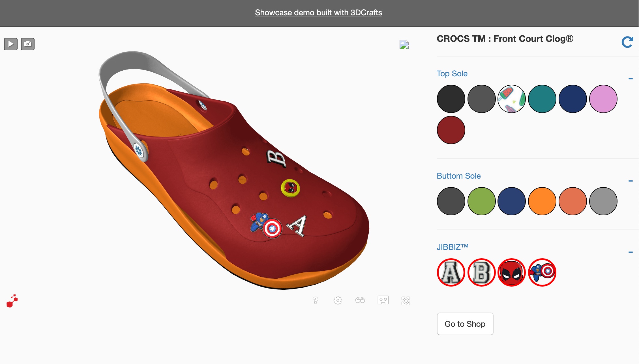Open the viewer settings gear icon

tap(338, 300)
